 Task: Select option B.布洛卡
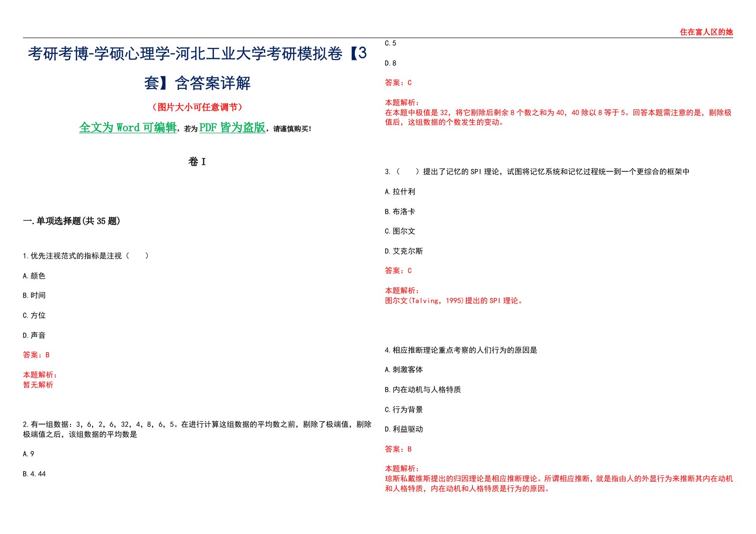coord(400,211)
